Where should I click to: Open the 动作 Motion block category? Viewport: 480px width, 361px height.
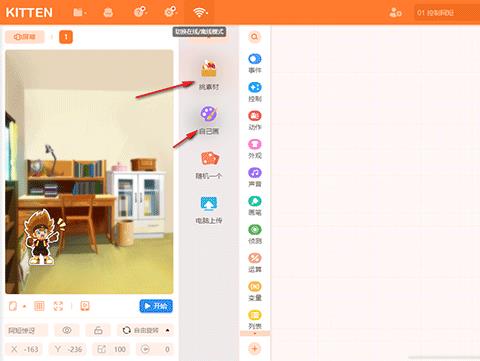255,120
